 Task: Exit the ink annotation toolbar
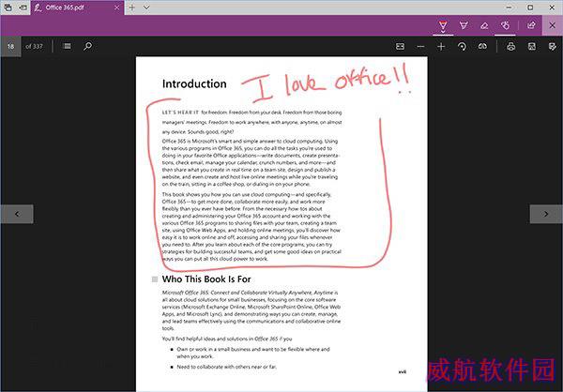point(553,25)
